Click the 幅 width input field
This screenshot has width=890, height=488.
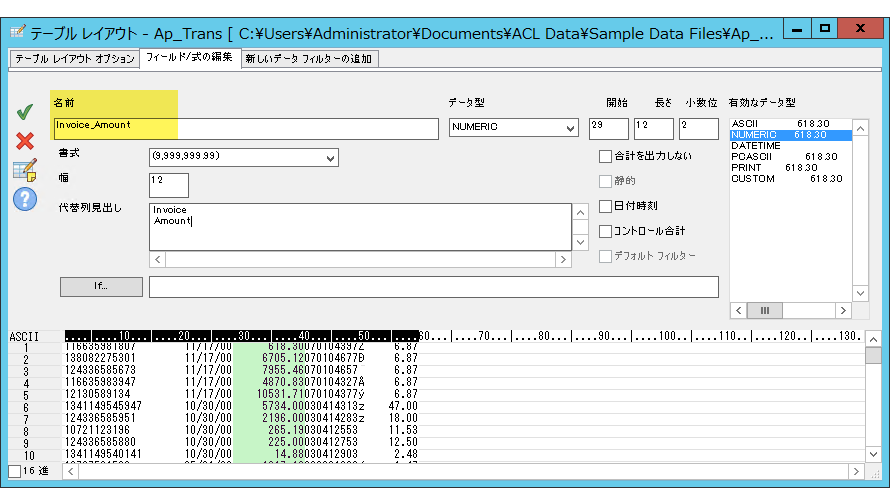[x=168, y=185]
